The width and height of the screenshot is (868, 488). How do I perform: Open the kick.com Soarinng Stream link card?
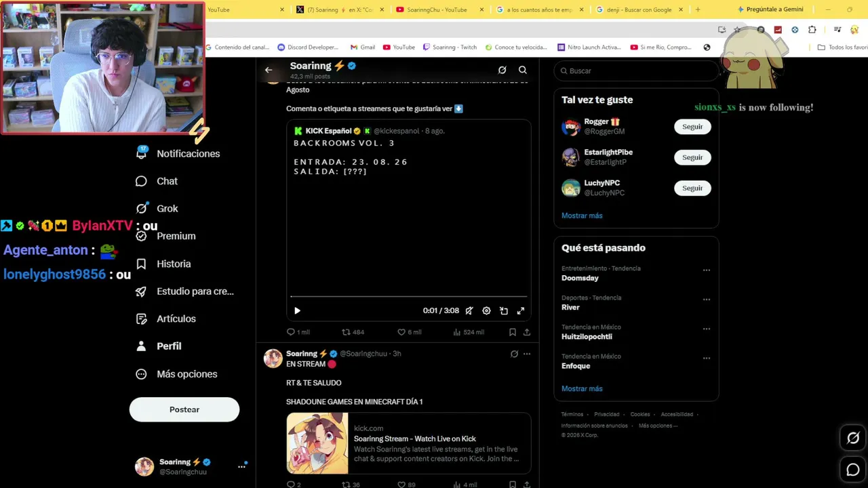[x=408, y=443]
